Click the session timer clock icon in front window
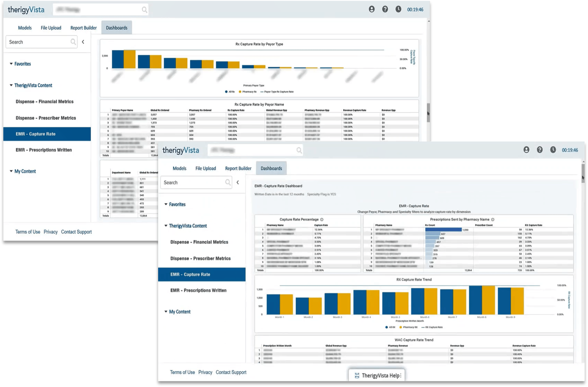Image resolution: width=588 pixels, height=387 pixels. (x=553, y=150)
